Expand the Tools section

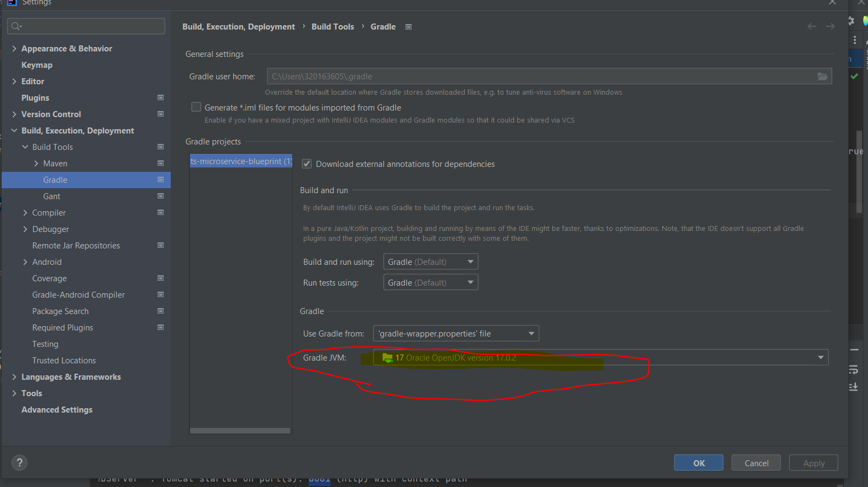(x=14, y=393)
